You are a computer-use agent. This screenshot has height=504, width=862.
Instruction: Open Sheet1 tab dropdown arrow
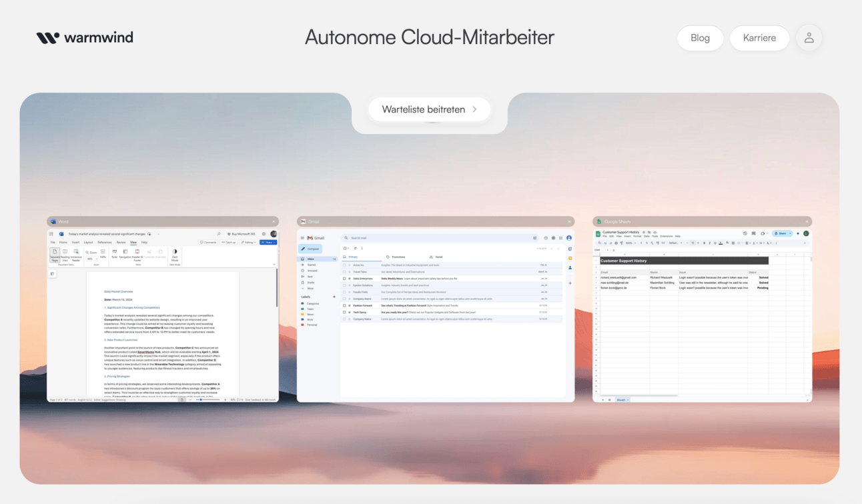tap(628, 400)
